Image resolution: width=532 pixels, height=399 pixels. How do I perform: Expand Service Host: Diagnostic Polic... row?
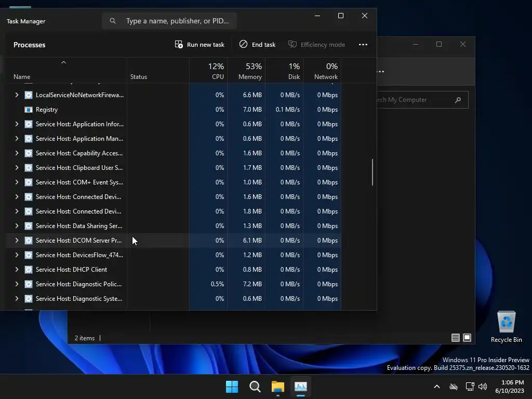17,284
